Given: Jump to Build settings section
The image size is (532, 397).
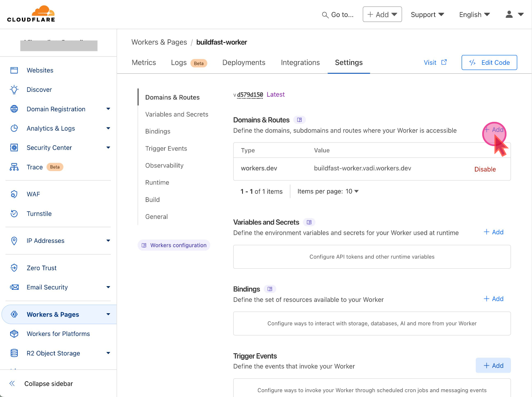Looking at the screenshot, I should pyautogui.click(x=152, y=200).
